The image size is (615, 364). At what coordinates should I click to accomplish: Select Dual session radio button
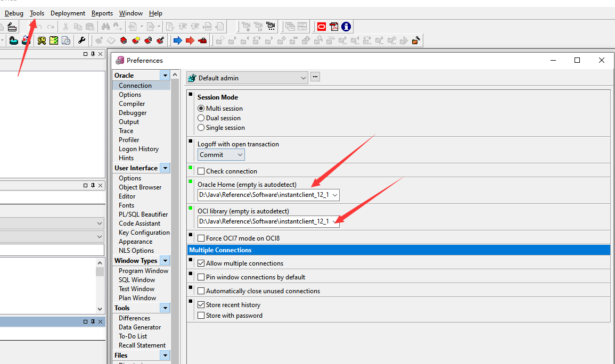point(201,118)
